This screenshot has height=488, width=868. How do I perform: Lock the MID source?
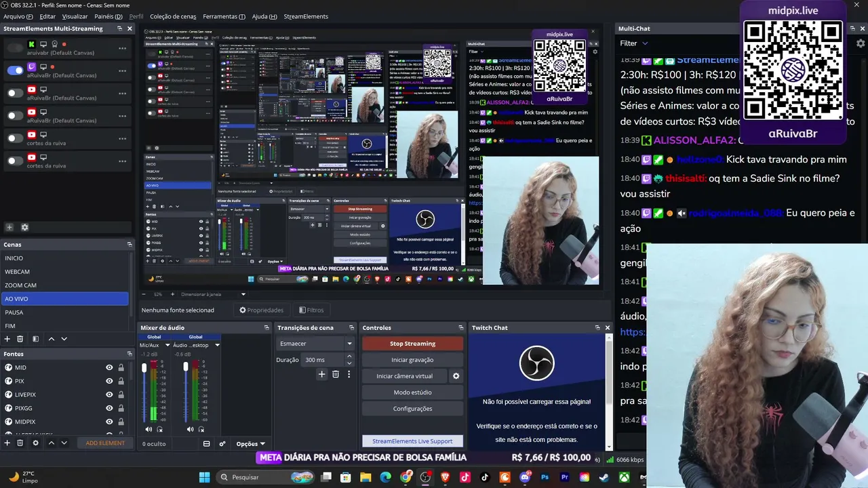(121, 367)
